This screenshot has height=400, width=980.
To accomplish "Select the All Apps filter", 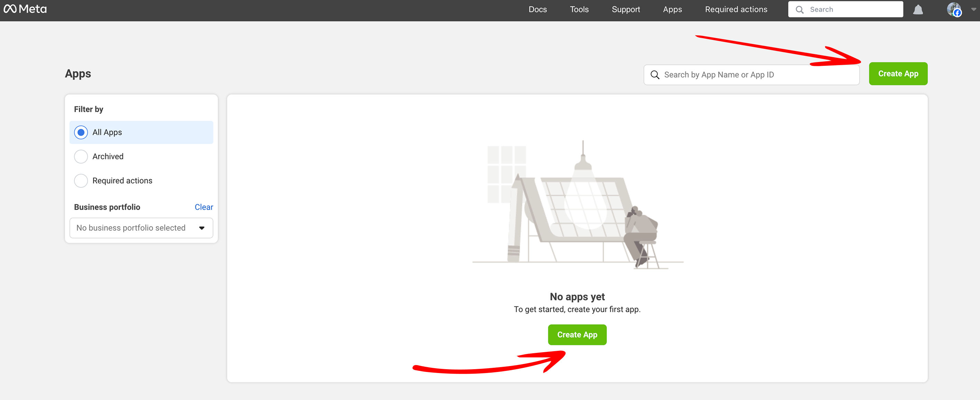I will [141, 132].
